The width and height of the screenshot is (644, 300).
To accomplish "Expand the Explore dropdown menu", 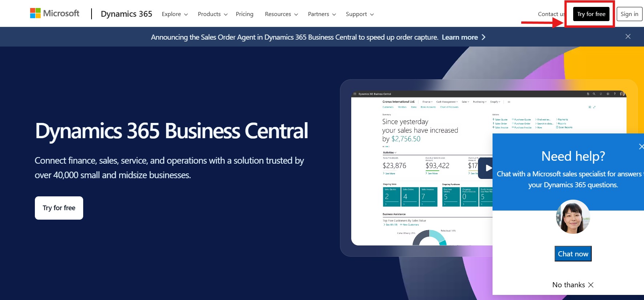I will pos(175,14).
